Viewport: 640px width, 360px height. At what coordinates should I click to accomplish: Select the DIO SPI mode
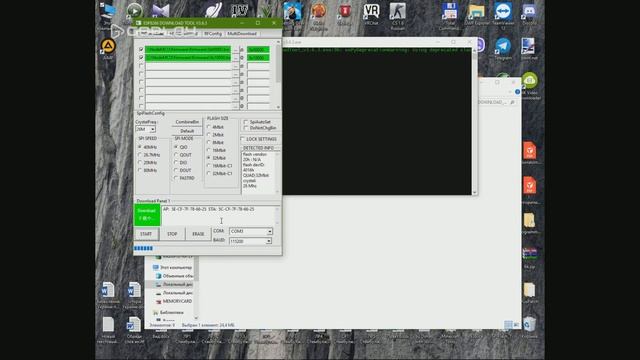[x=176, y=162]
